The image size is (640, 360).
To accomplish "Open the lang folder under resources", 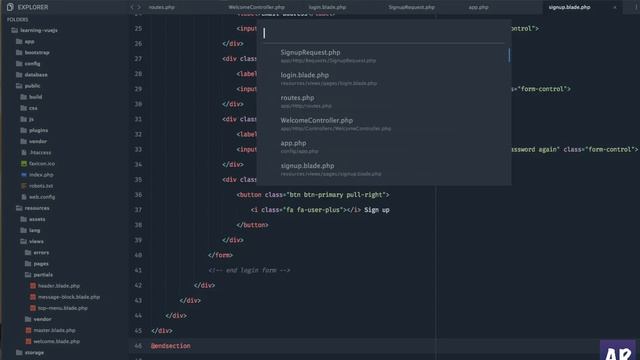I will [31, 230].
